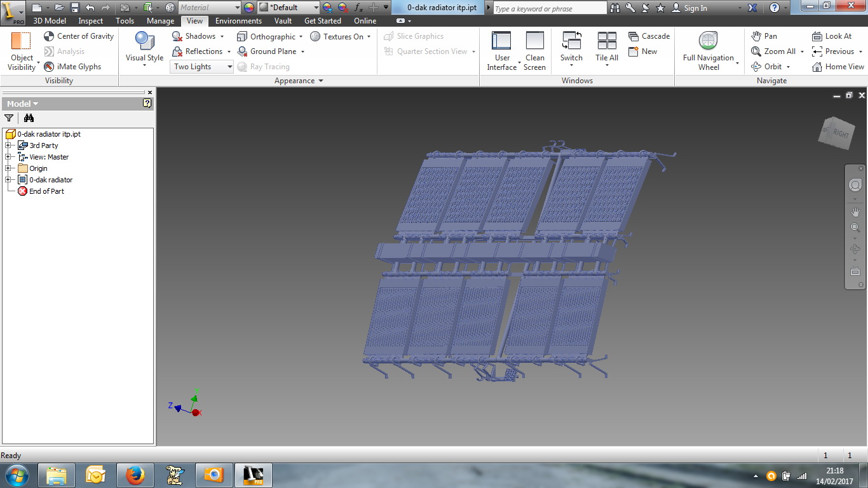Select the 0-dak radiator itp.ipt document tab

(442, 8)
